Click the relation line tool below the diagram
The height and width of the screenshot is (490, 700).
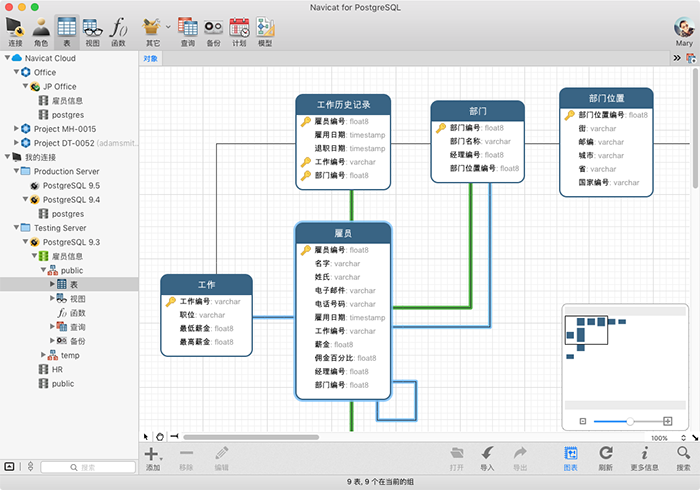[174, 436]
